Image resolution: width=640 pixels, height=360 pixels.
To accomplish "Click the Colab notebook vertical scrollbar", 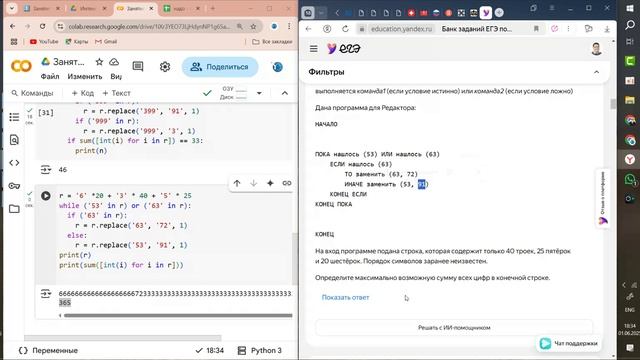I will pyautogui.click(x=294, y=259).
